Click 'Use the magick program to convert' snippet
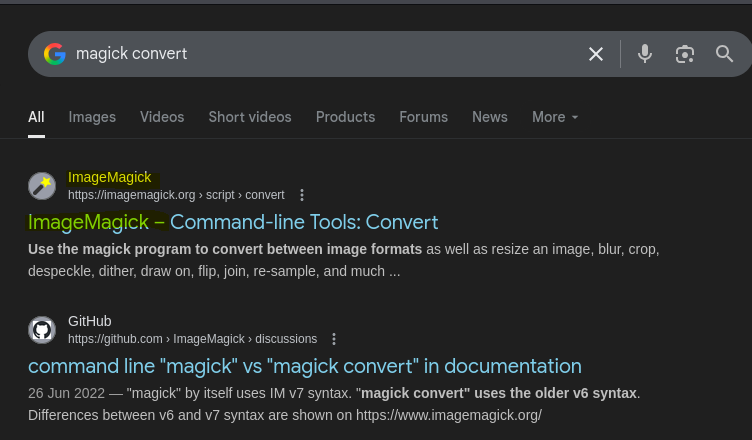This screenshot has width=752, height=440. click(x=225, y=249)
